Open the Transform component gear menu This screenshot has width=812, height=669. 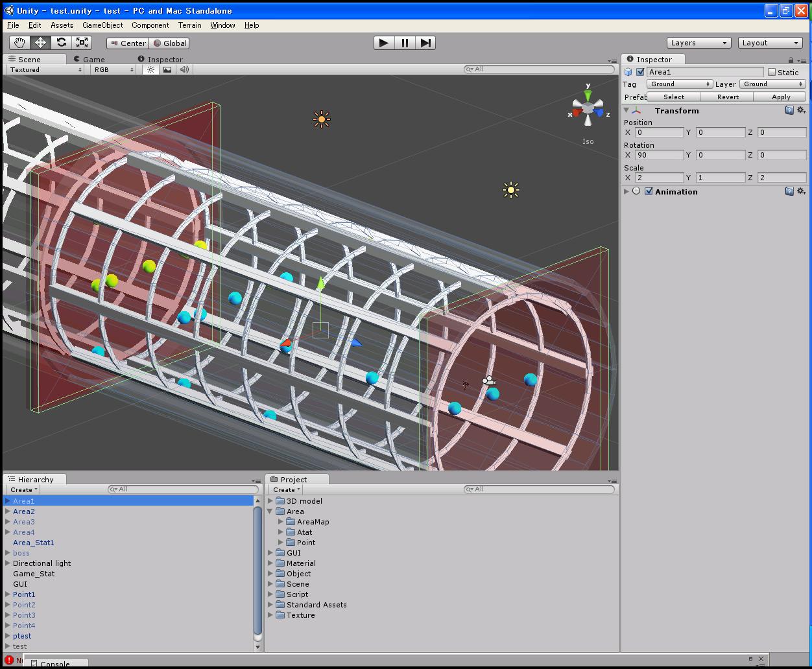[801, 110]
